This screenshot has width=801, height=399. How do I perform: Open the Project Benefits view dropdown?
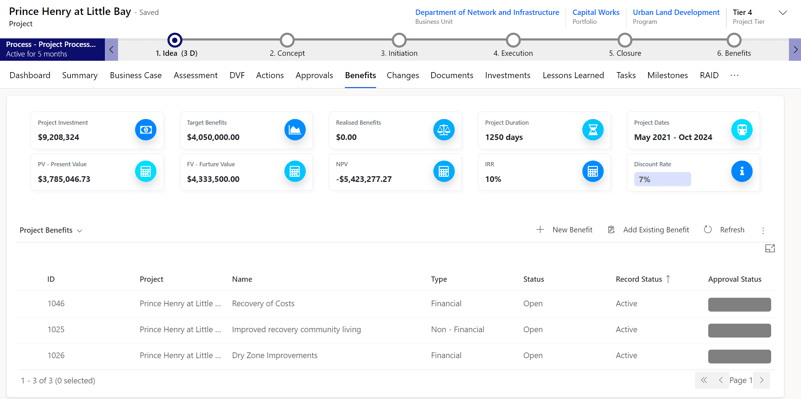click(x=51, y=230)
